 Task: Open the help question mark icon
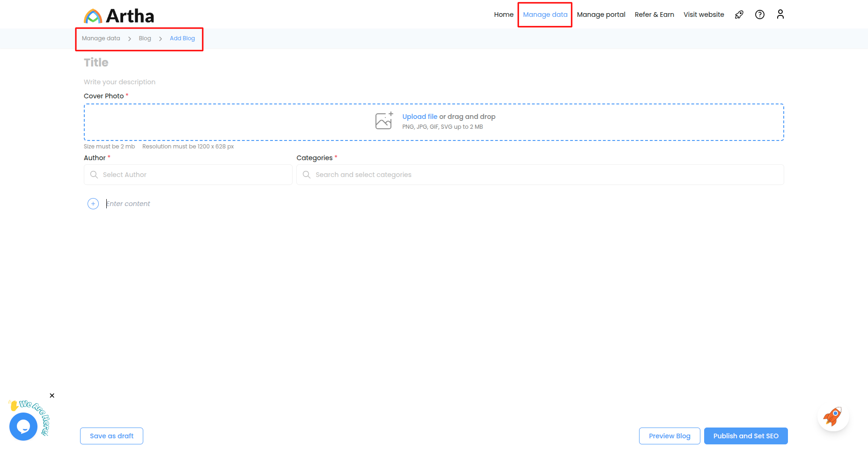tap(760, 15)
